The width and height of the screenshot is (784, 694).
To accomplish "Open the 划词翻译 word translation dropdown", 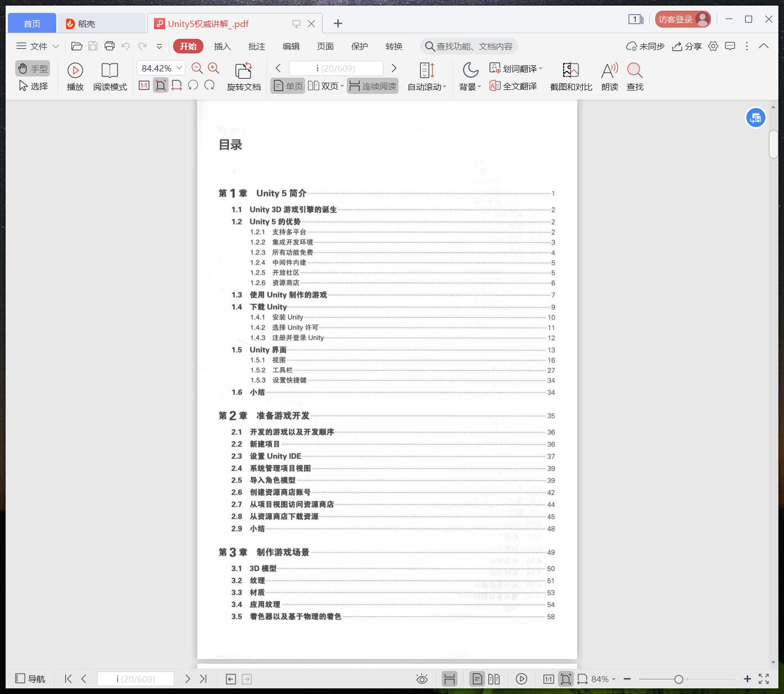I will coord(516,69).
